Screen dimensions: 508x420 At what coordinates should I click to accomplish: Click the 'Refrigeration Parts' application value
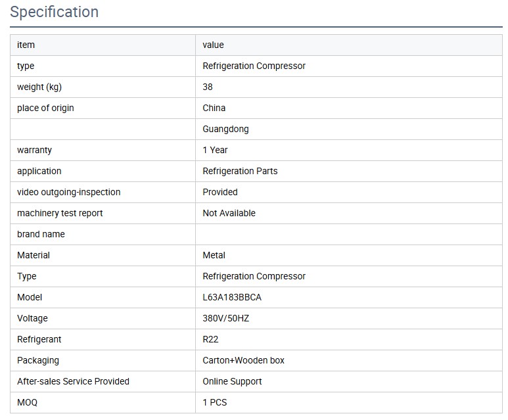[240, 171]
